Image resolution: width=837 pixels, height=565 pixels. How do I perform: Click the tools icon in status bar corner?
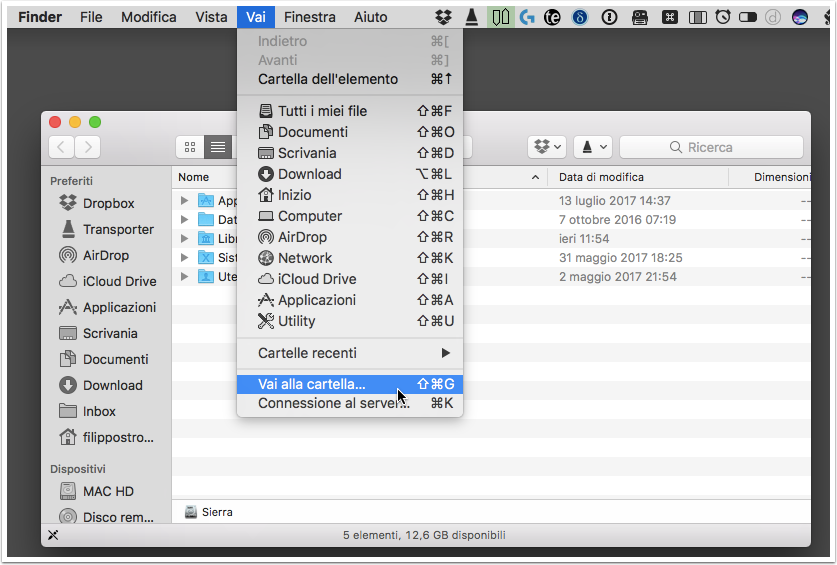(x=53, y=535)
